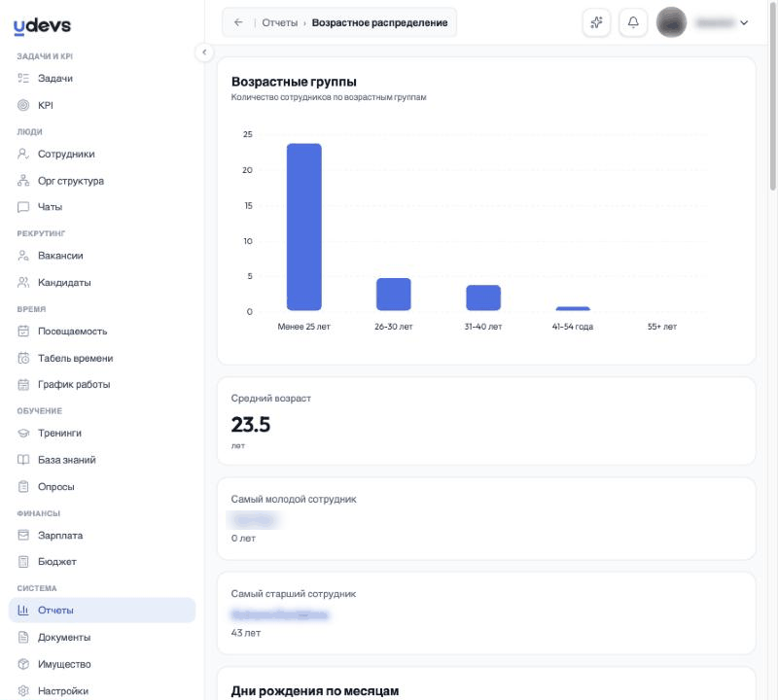Select the active Отчеты menu item
The image size is (778, 700).
tap(102, 611)
